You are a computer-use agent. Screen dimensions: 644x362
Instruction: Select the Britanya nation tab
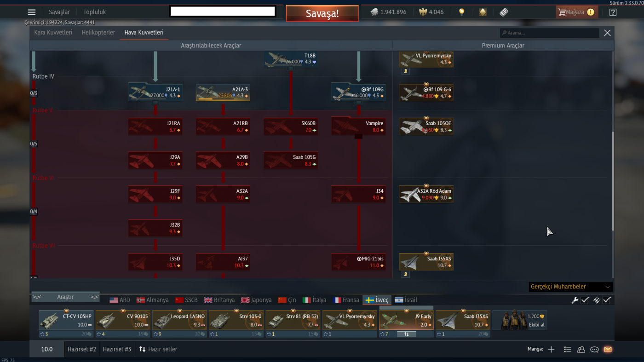coord(219,300)
